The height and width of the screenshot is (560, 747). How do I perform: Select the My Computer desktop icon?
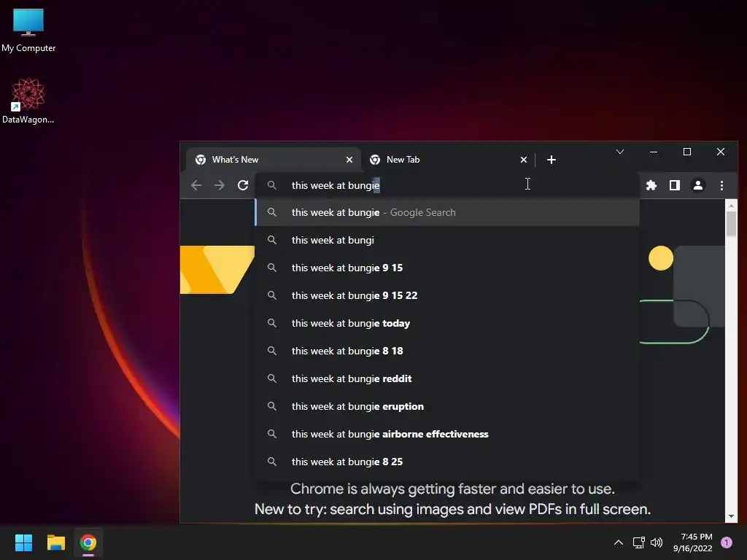click(x=28, y=30)
